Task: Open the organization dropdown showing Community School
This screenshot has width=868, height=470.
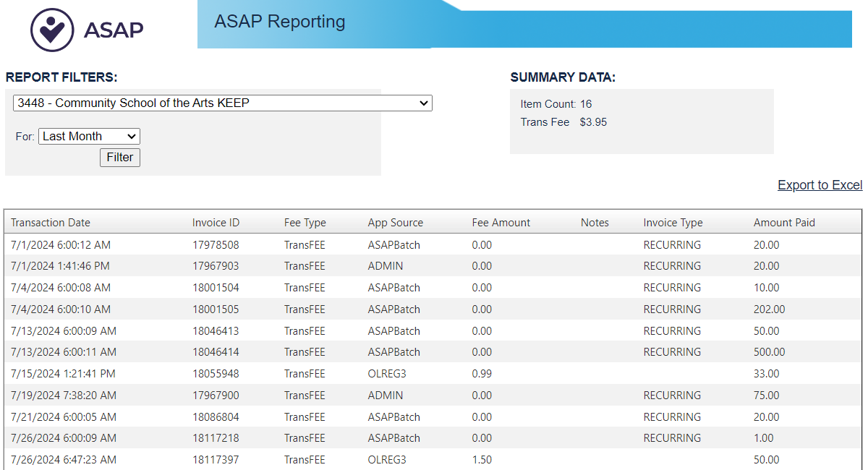Action: (223, 103)
